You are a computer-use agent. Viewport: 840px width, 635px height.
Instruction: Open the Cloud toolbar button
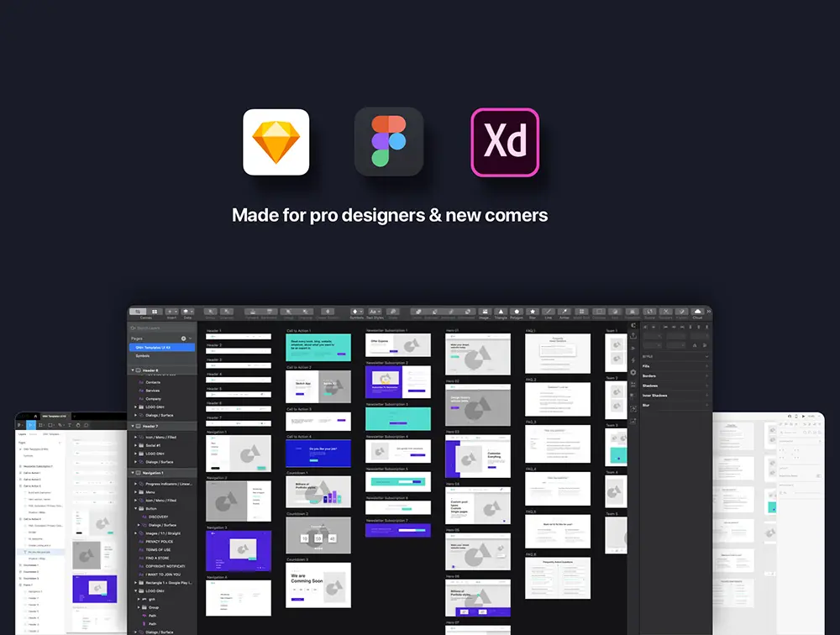697,312
